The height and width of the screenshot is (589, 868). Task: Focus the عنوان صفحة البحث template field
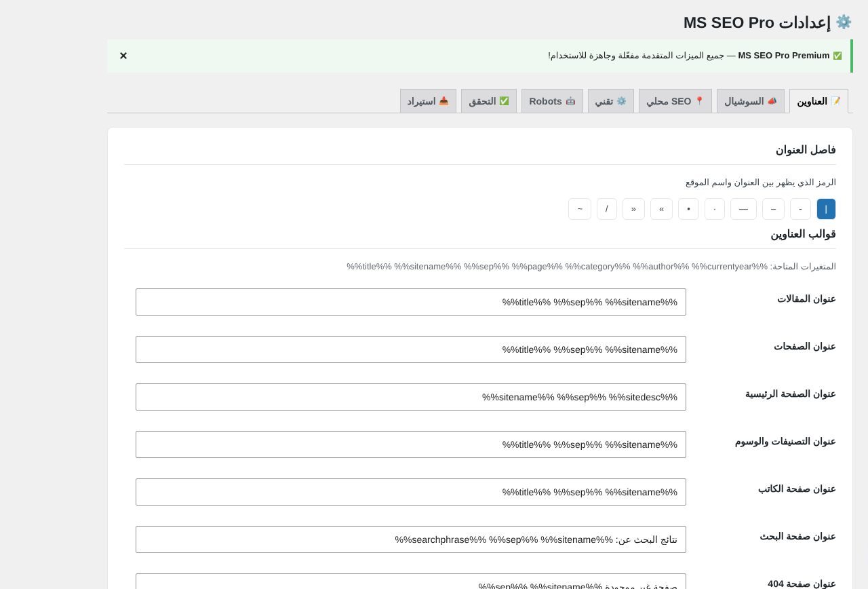(411, 539)
